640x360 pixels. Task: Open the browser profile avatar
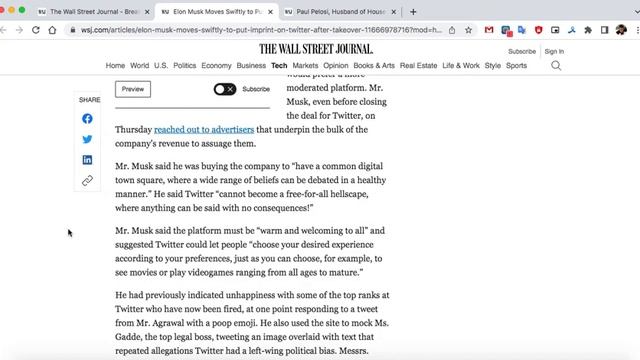pos(621,30)
